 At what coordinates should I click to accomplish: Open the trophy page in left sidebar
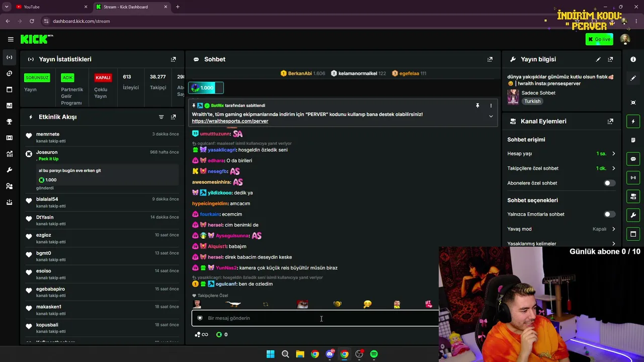pos(9,122)
